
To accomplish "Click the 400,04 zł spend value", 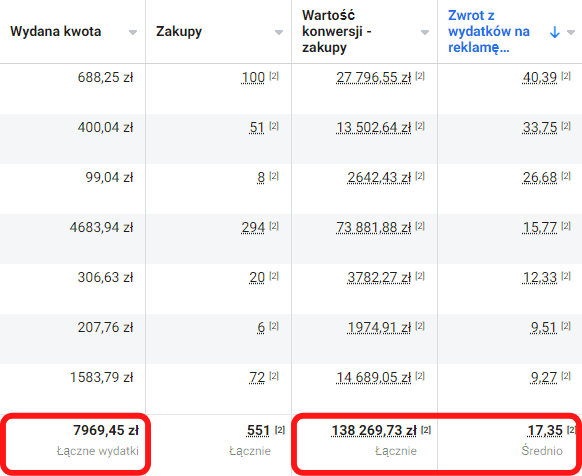I will (x=105, y=127).
